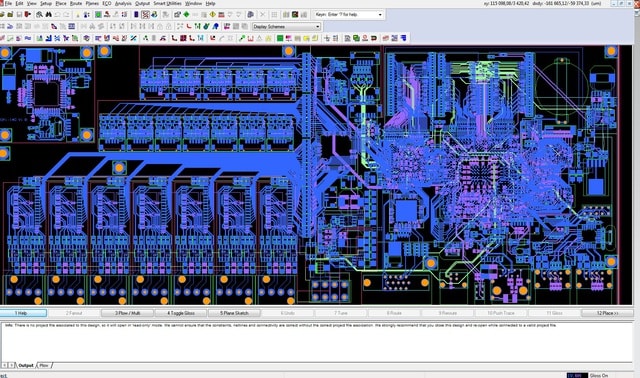
Task: Open the Edit menu
Action: (x=19, y=3)
